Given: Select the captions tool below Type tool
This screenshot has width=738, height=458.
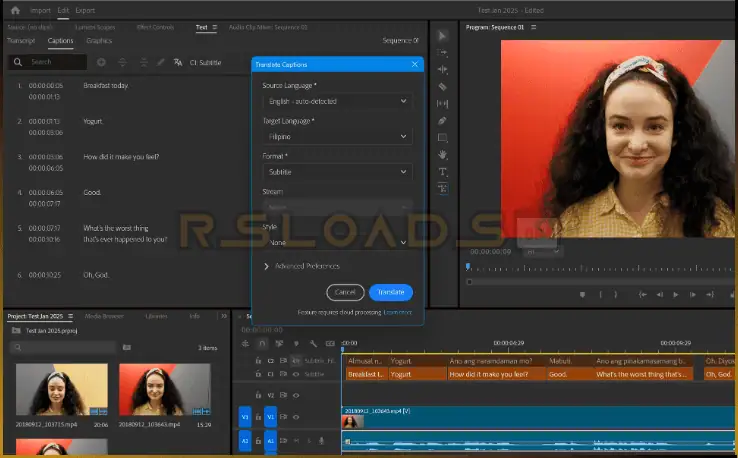Looking at the screenshot, I should (442, 189).
